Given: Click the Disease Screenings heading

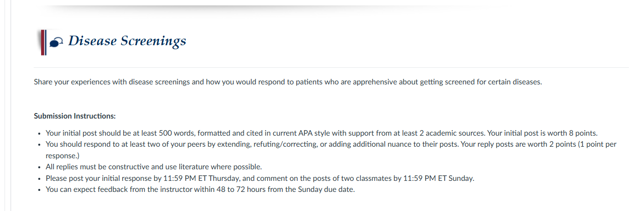Looking at the screenshot, I should [127, 41].
